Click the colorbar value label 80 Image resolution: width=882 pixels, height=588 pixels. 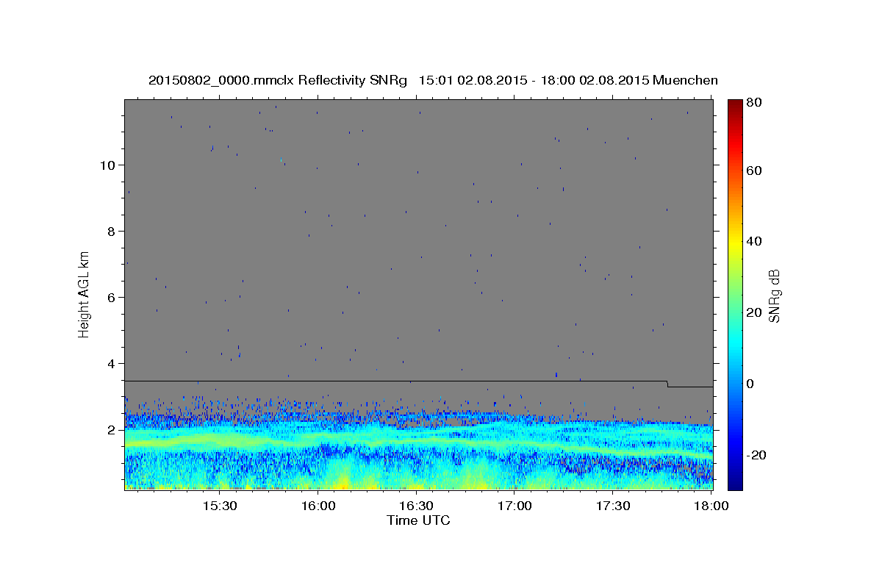tap(754, 103)
